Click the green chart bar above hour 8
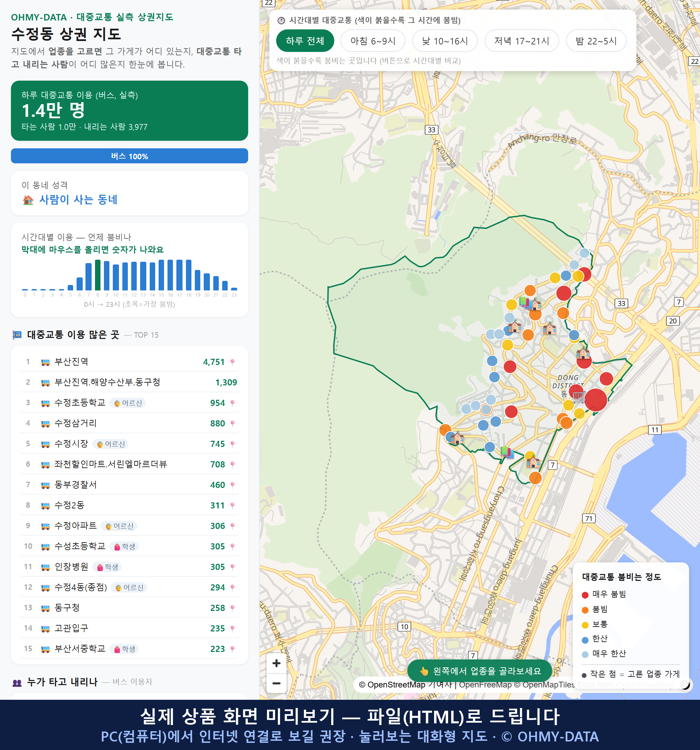Viewport: 700px width, 750px height. tap(98, 275)
